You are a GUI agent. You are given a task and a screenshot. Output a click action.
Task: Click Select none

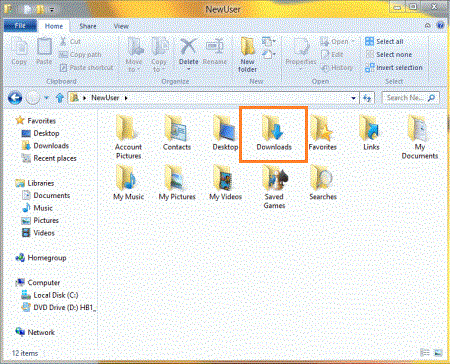tap(389, 54)
